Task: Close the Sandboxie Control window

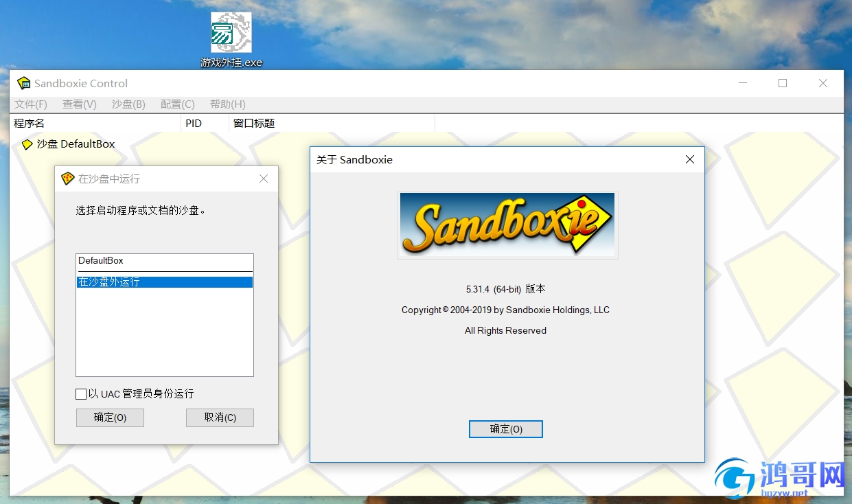Action: click(823, 83)
